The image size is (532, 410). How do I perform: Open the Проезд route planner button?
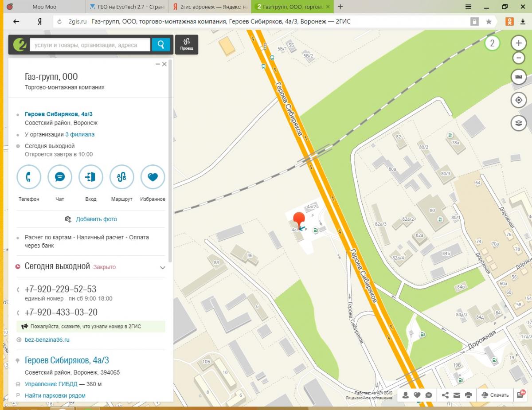pos(187,44)
